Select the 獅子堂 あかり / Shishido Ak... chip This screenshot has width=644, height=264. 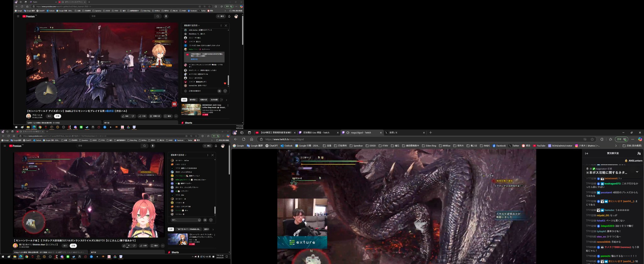point(188,229)
